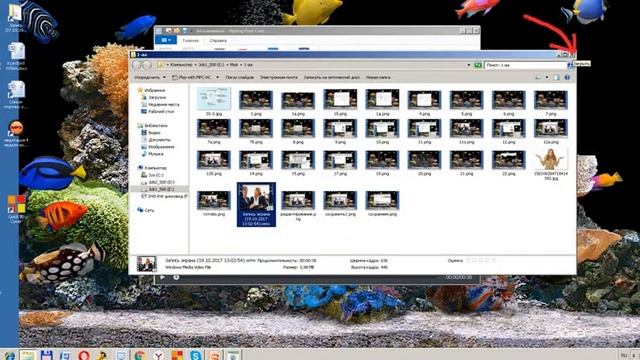
Task: Select the 6.png thumbnail
Action: point(508,100)
